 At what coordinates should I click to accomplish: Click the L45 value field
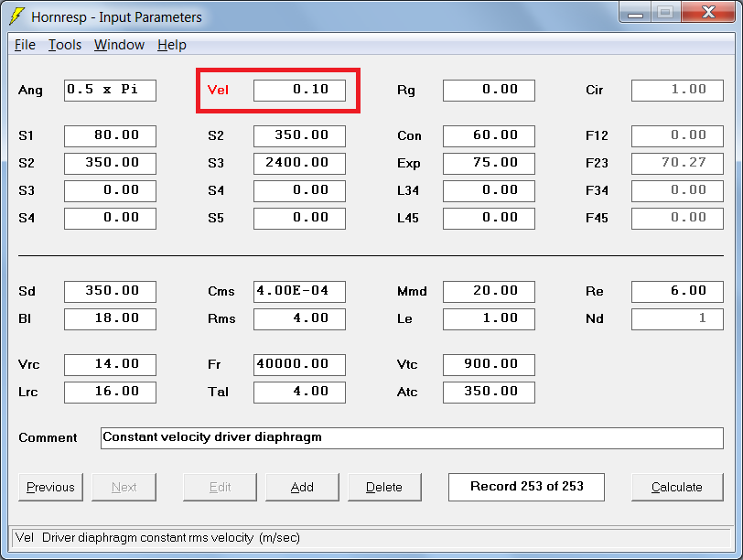click(489, 219)
